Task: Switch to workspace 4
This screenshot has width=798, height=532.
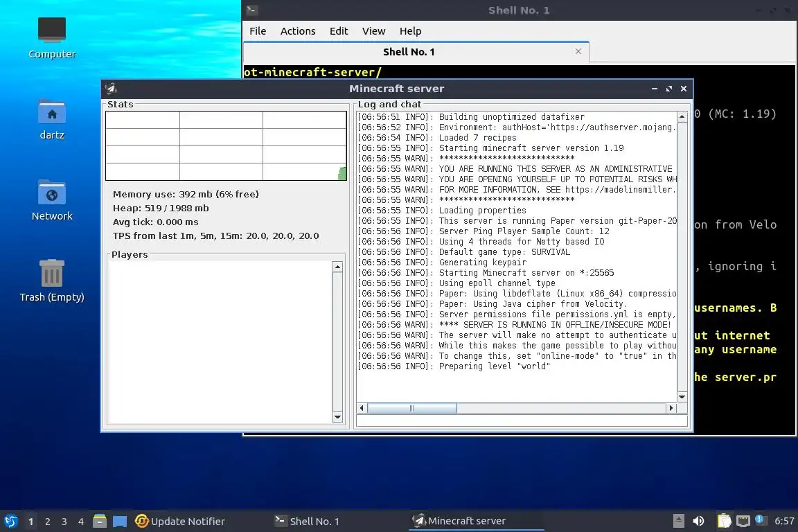Action: click(x=81, y=522)
